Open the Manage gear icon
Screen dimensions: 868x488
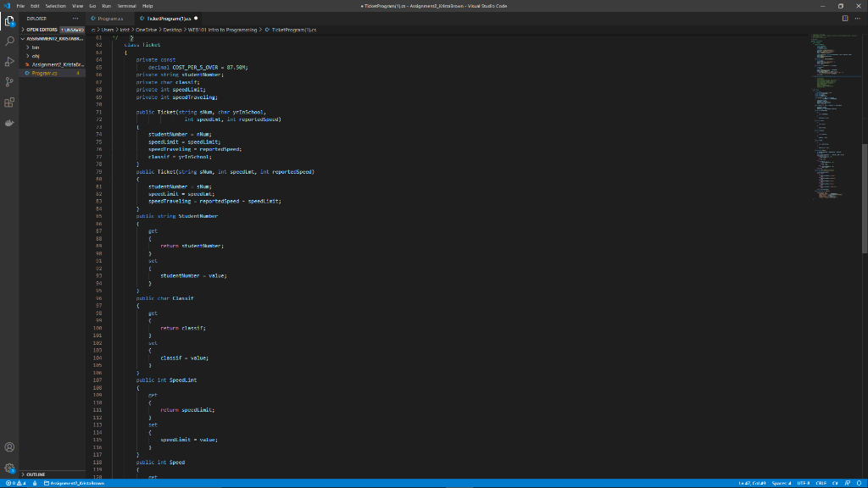9,468
